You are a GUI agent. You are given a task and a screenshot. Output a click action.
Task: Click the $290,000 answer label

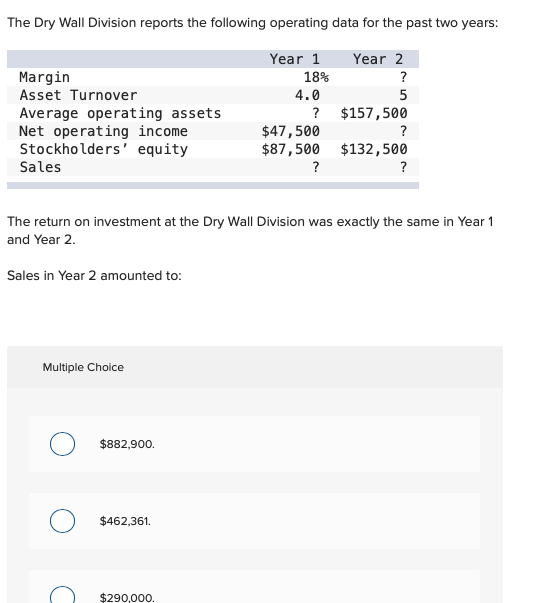pos(127,597)
